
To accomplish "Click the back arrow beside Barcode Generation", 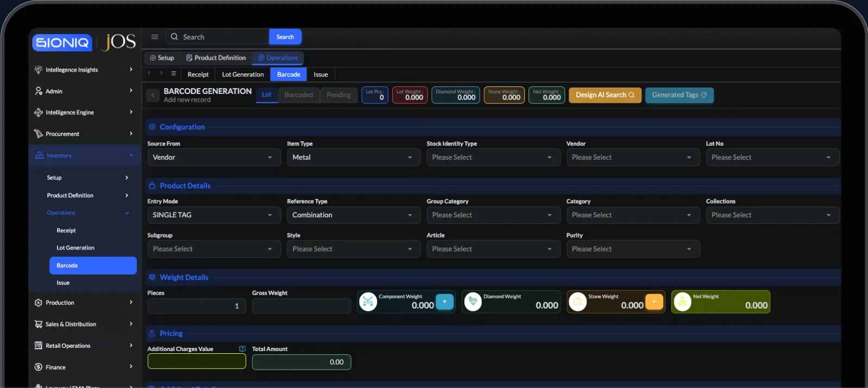I will tap(153, 95).
